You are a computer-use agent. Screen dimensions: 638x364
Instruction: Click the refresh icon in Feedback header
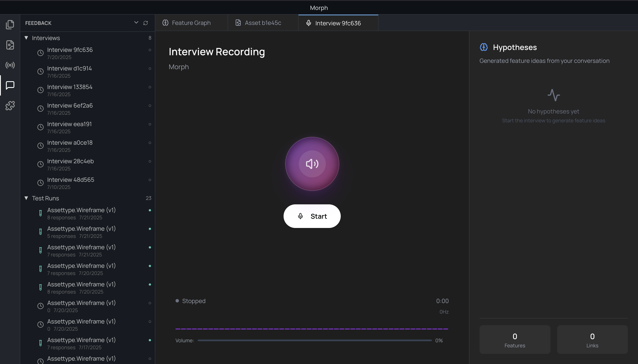point(146,23)
